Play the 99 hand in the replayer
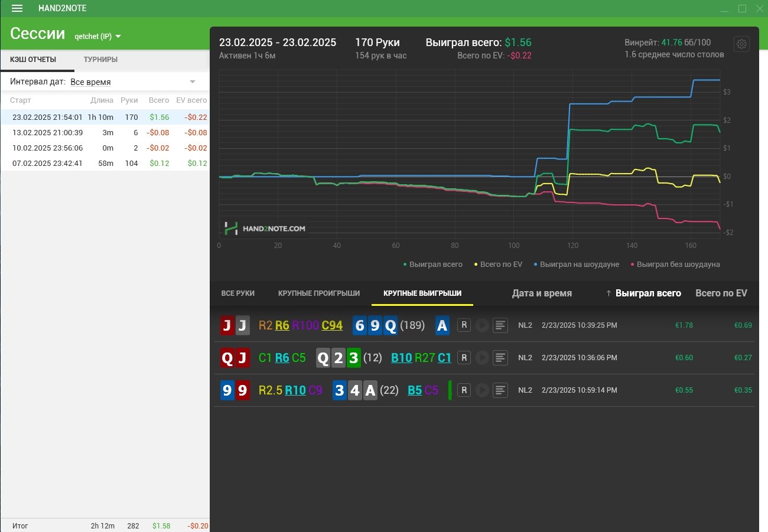768x532 pixels. (482, 390)
